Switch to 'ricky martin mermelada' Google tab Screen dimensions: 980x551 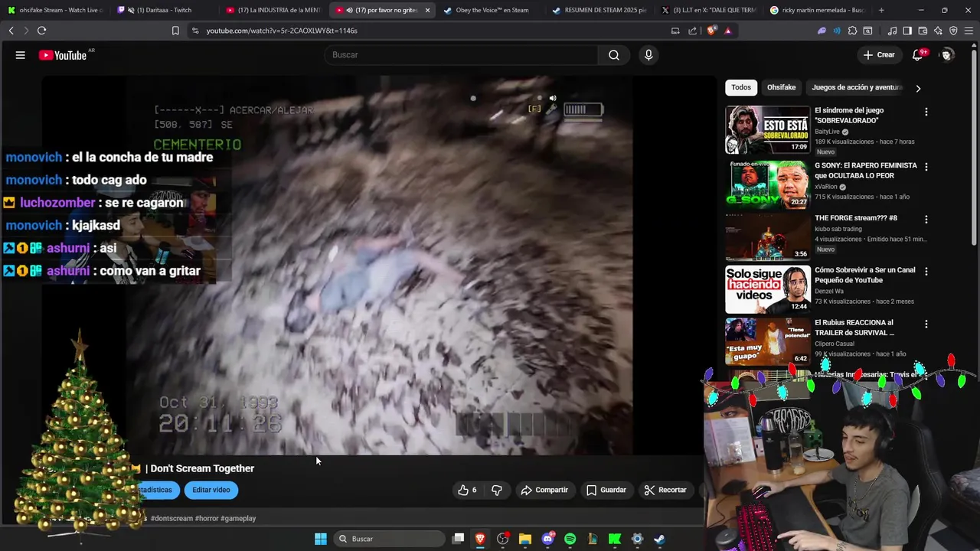(817, 10)
